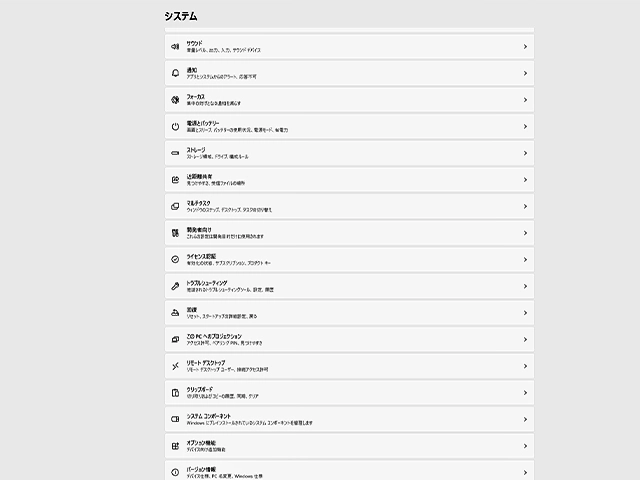
Task: Open the リモート デスクトップ chevron arrow
Action: pos(525,366)
